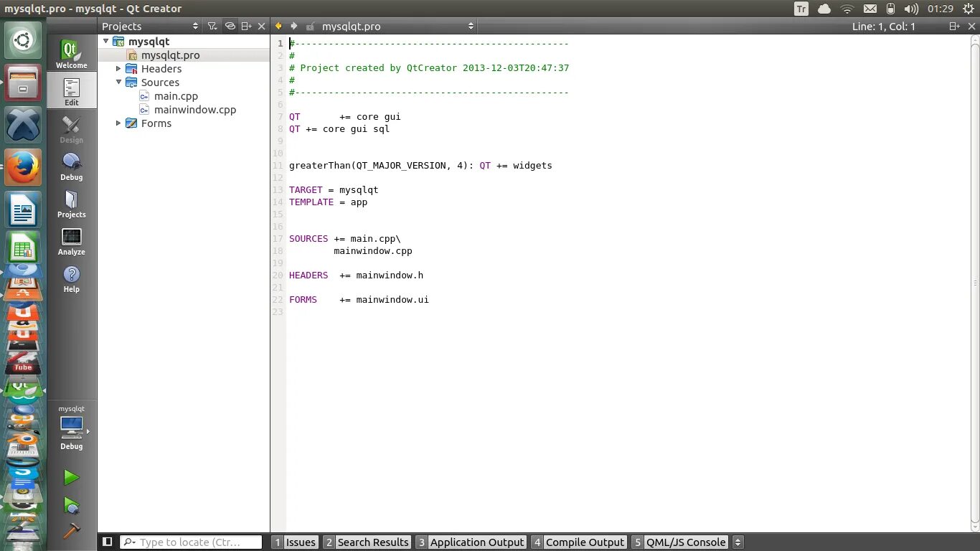Open the QML/JS Console pane
This screenshot has height=551, width=980.
tap(680, 542)
